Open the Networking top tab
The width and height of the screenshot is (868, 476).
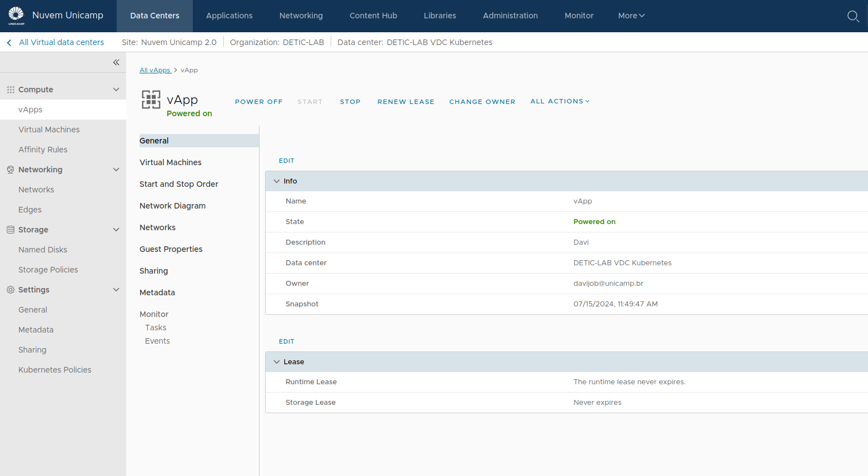pyautogui.click(x=301, y=16)
